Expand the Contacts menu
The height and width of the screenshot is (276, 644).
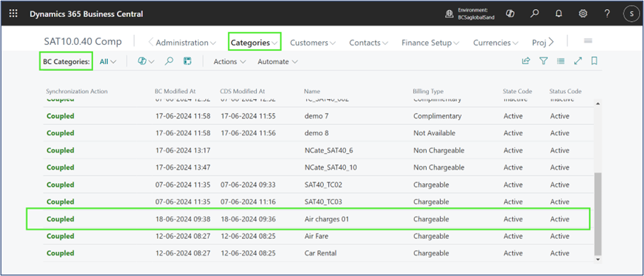click(369, 43)
